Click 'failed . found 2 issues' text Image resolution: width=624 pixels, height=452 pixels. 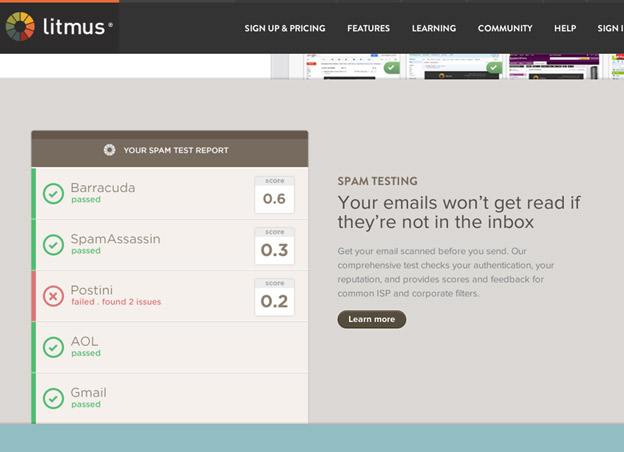(x=116, y=302)
